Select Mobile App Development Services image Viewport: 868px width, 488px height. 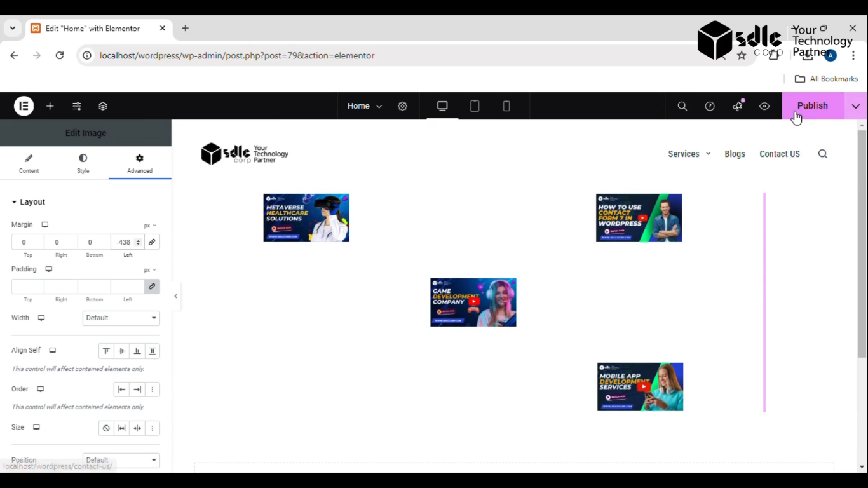click(640, 387)
